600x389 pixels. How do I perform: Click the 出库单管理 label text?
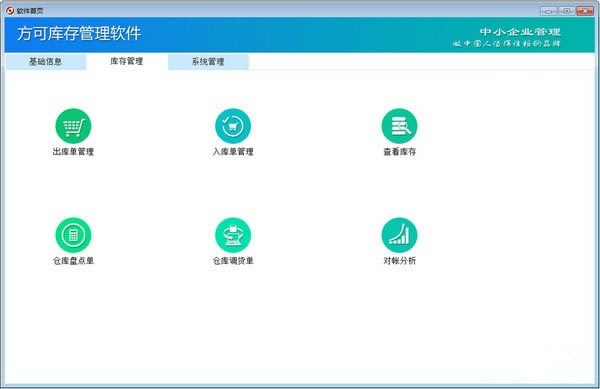73,152
